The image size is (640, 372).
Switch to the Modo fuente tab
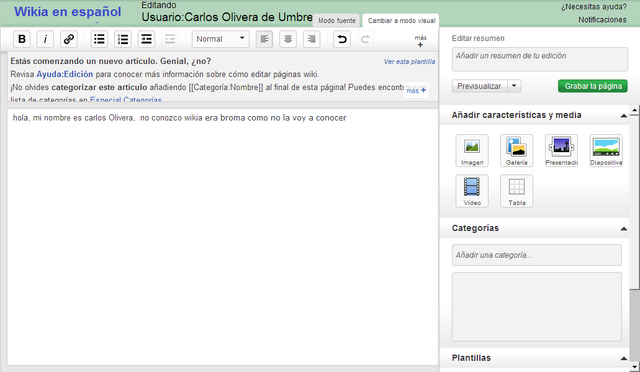[x=337, y=20]
